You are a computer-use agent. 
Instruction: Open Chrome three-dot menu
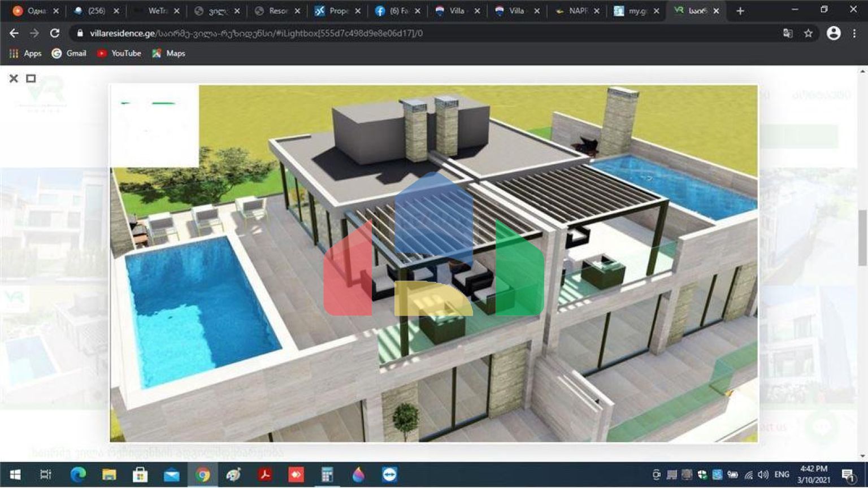854,33
